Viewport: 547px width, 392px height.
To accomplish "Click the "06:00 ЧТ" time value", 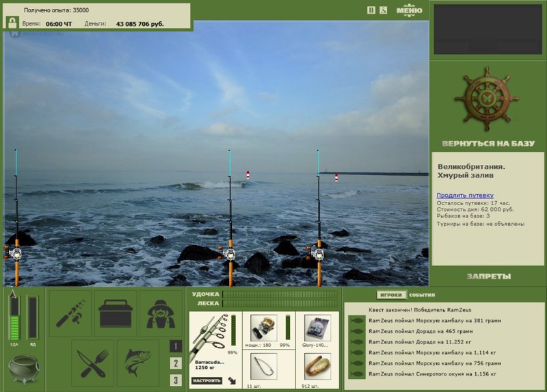I will 59,24.
